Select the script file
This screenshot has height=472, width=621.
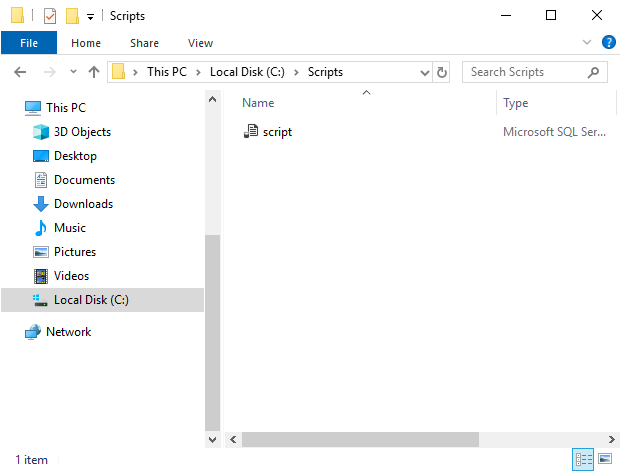277,132
